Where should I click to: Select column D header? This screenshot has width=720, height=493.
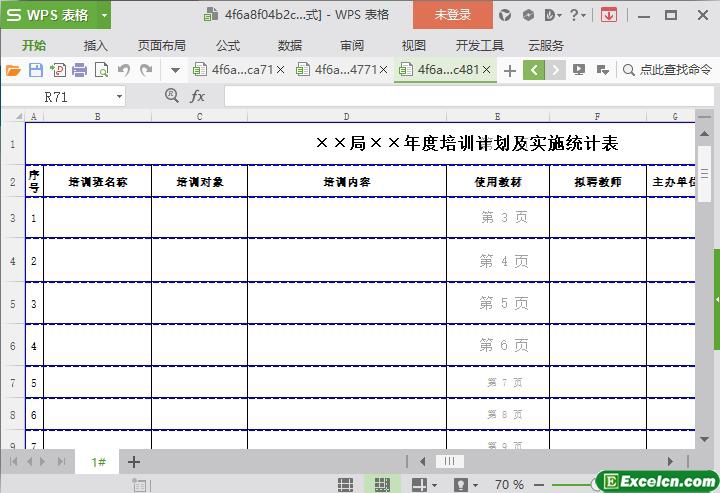347,117
